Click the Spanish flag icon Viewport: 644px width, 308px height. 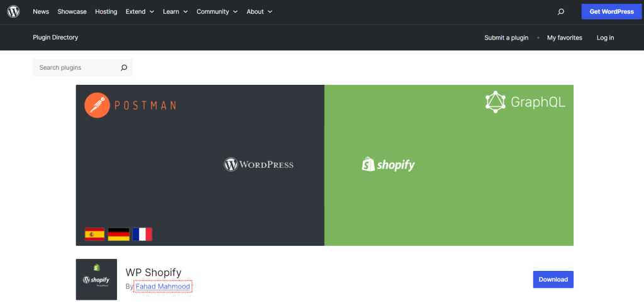tap(94, 234)
